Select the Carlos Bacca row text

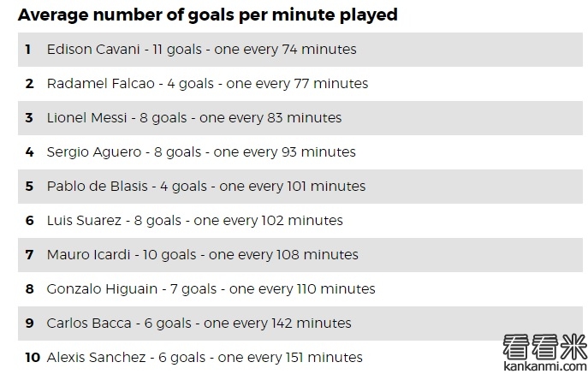pos(199,324)
